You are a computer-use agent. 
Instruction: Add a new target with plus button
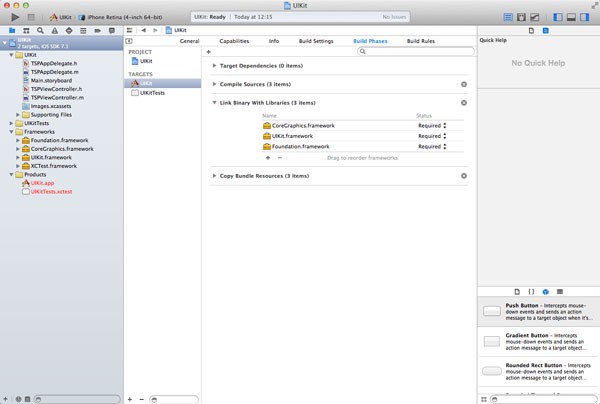point(130,399)
